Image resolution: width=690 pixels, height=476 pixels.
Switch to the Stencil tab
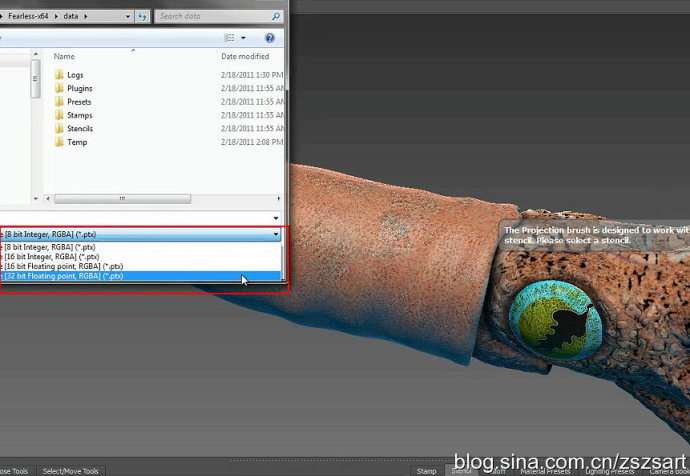coord(461,471)
